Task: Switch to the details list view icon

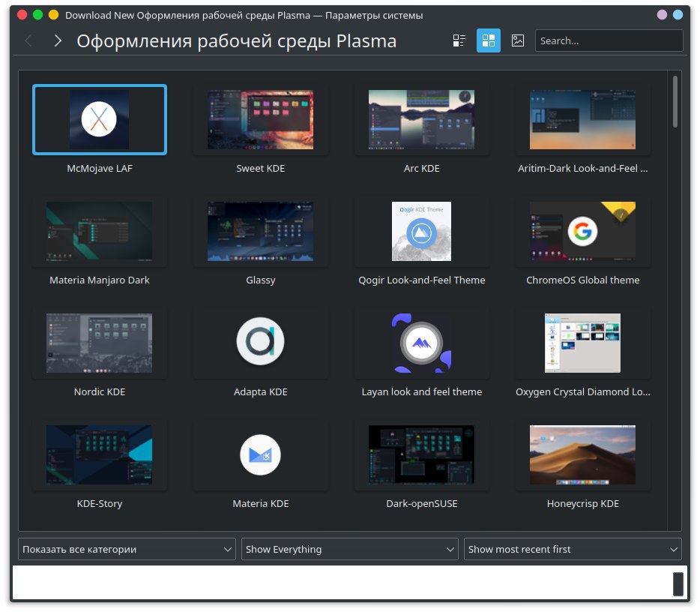Action: [x=459, y=40]
